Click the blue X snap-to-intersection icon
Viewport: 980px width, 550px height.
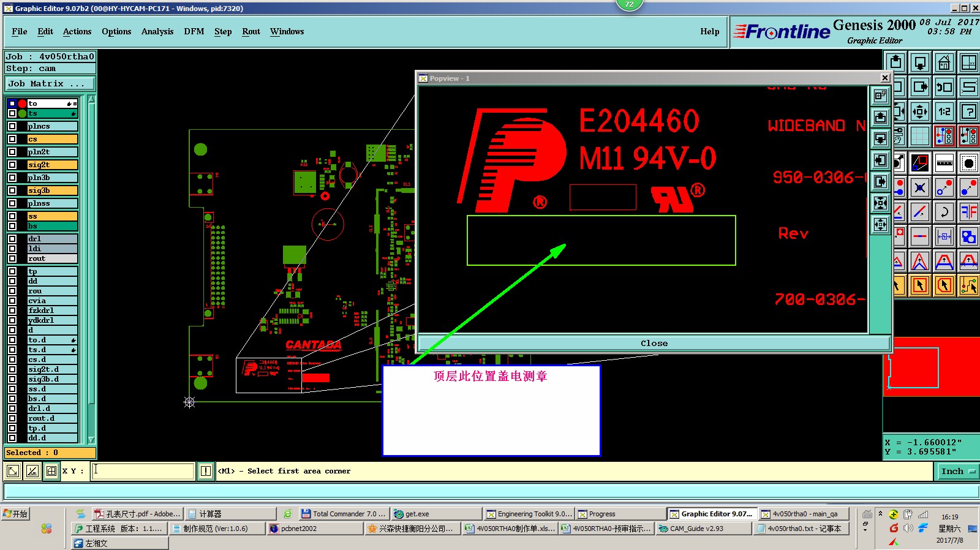tap(920, 187)
